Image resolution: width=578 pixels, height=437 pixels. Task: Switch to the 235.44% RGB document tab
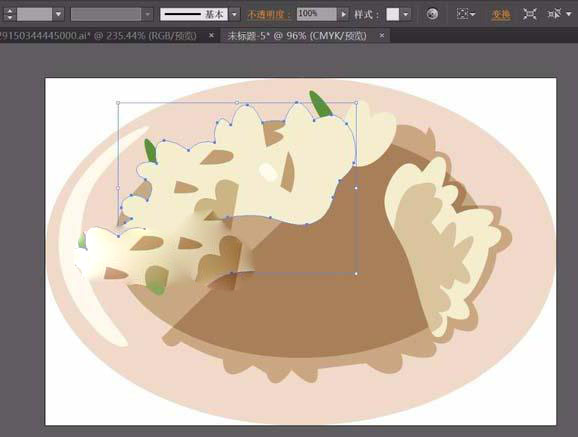[x=99, y=36]
